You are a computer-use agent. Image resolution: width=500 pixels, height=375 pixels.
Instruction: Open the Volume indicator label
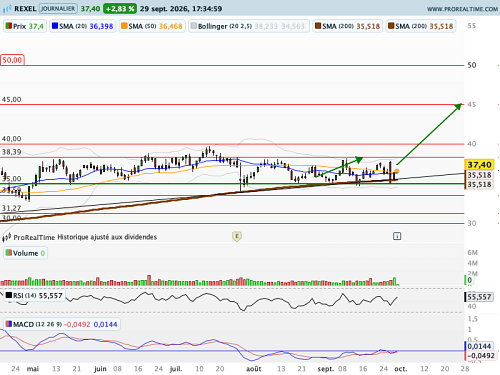25,253
